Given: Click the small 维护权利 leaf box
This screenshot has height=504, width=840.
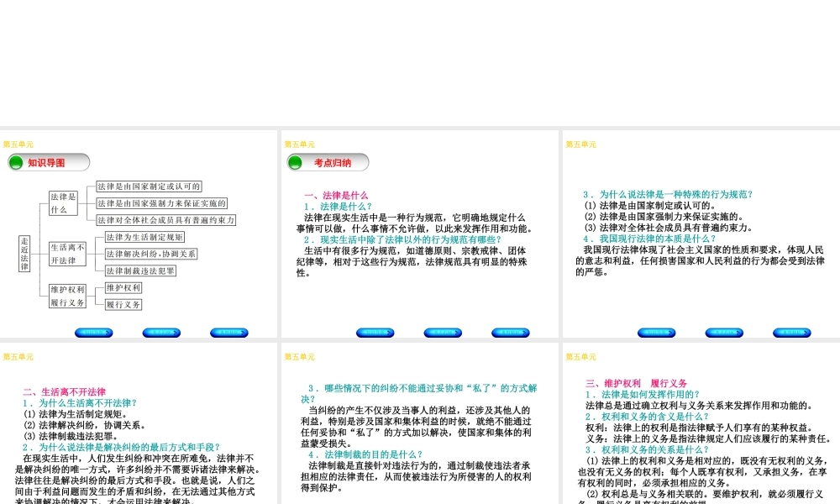Looking at the screenshot, I should (x=123, y=287).
